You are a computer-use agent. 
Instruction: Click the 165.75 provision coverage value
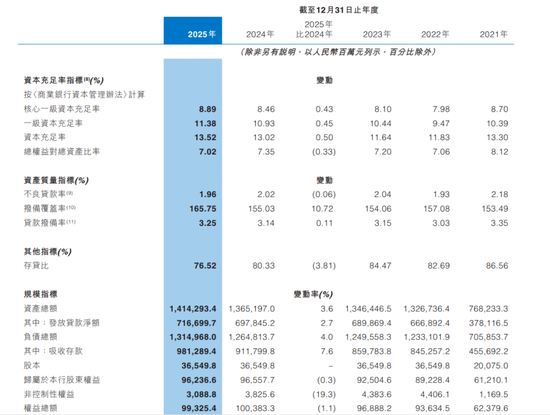click(203, 209)
